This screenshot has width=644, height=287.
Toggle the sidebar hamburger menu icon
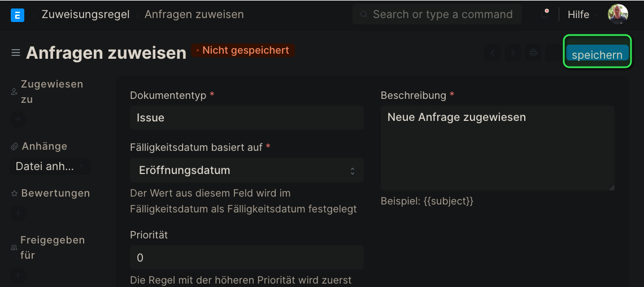16,53
